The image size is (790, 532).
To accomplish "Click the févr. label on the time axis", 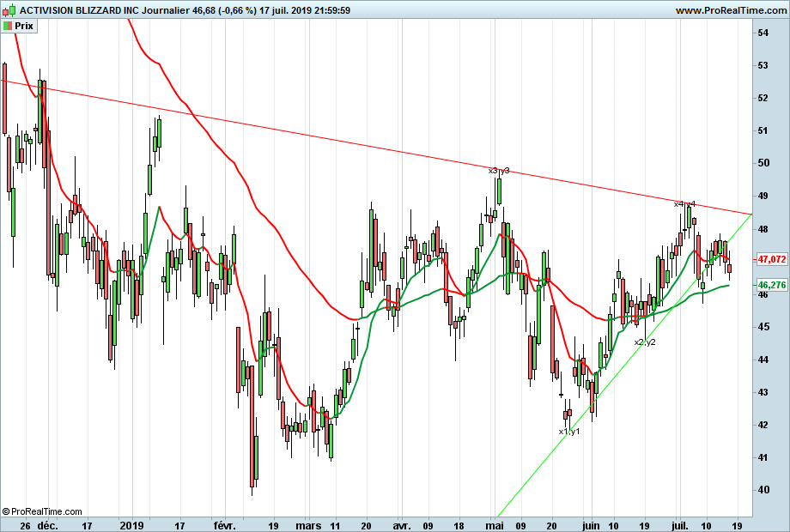I will (224, 526).
